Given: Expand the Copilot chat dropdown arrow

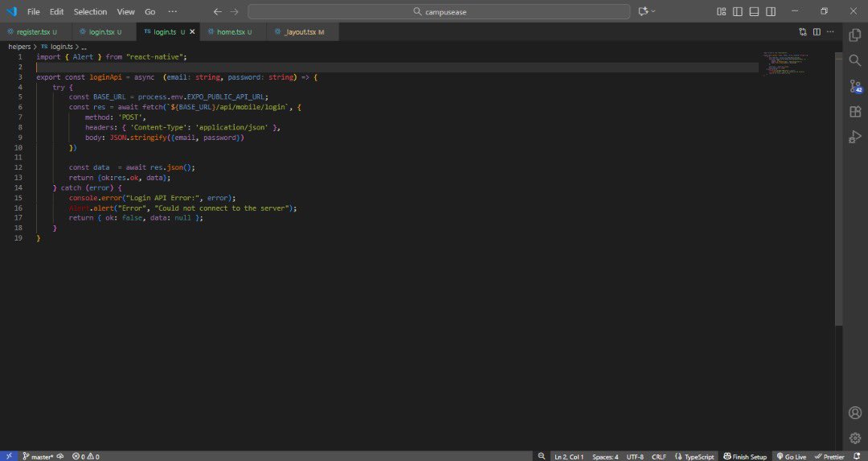Looking at the screenshot, I should [653, 11].
